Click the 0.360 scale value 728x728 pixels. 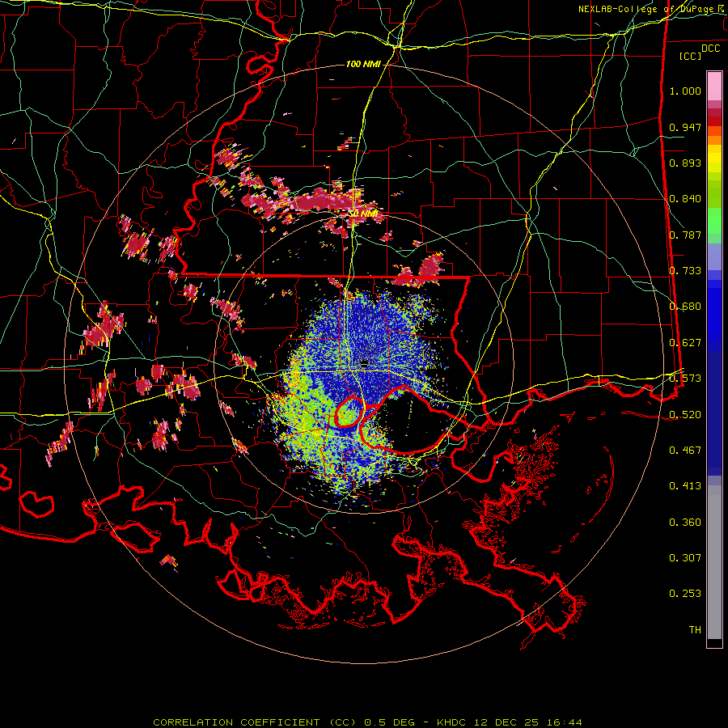click(x=685, y=523)
